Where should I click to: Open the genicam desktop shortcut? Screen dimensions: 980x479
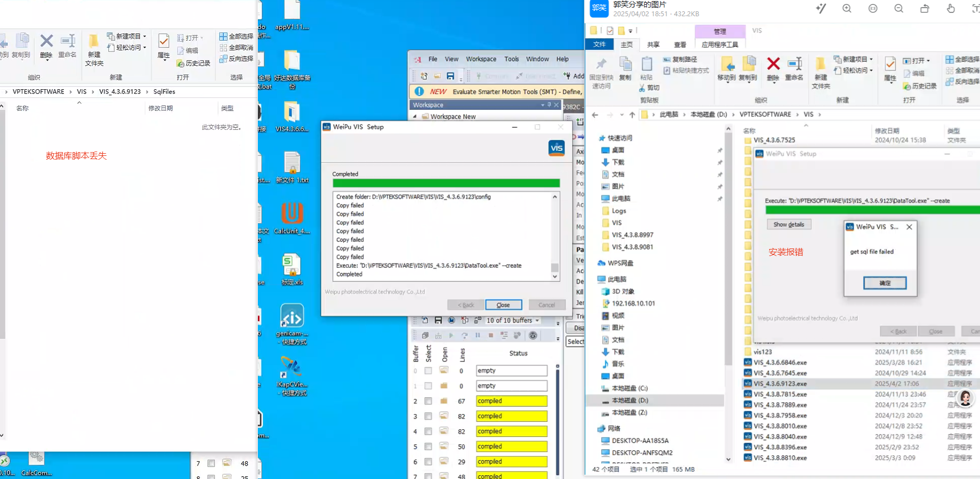[292, 324]
